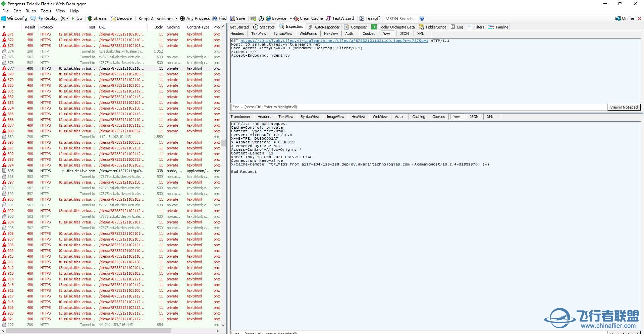644x334 pixels.
Task: Open the Remove sessions X dropdown
Action: [64, 18]
